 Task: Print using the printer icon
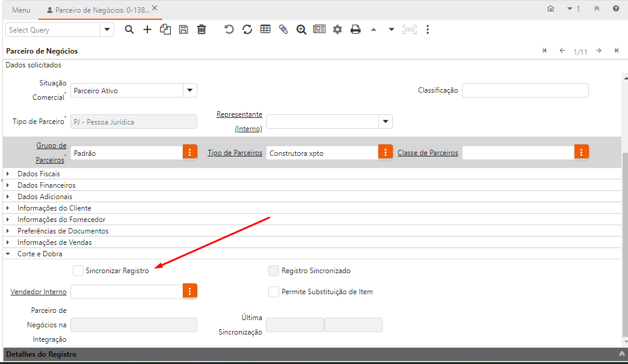[356, 29]
